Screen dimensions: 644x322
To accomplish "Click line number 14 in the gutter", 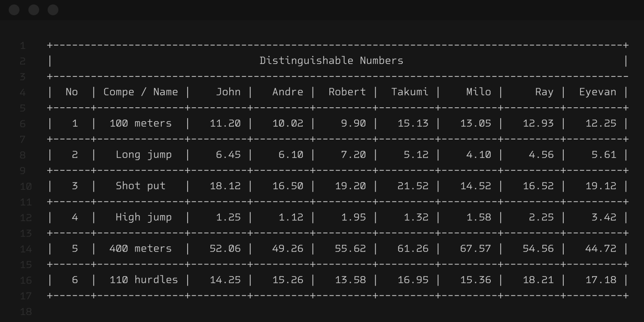I will pos(26,249).
